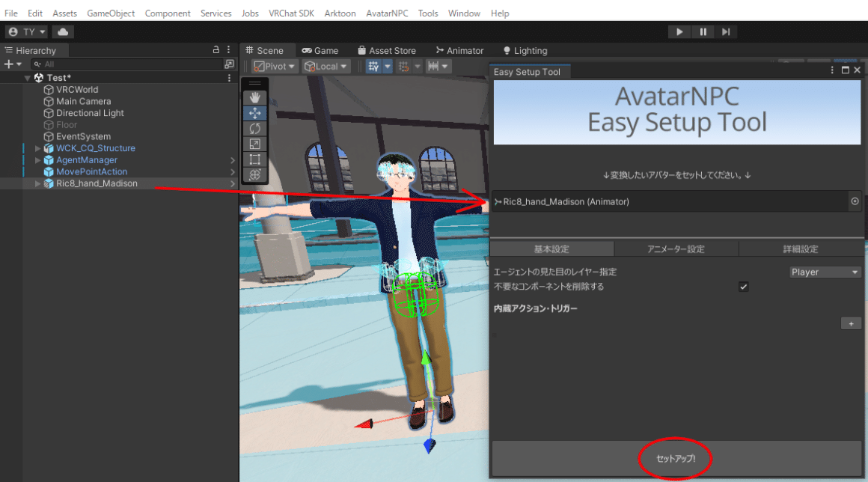
Task: Switch to the 詳細設定 tab
Action: [x=801, y=249]
